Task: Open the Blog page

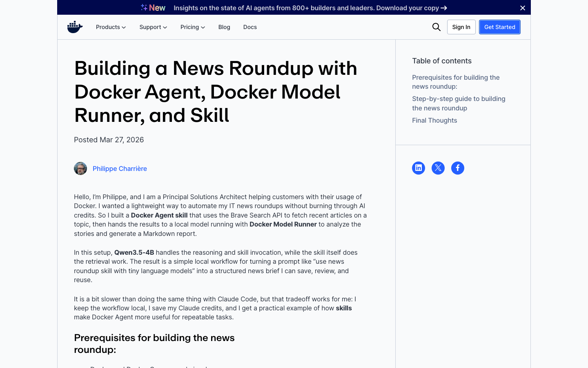Action: pos(224,27)
